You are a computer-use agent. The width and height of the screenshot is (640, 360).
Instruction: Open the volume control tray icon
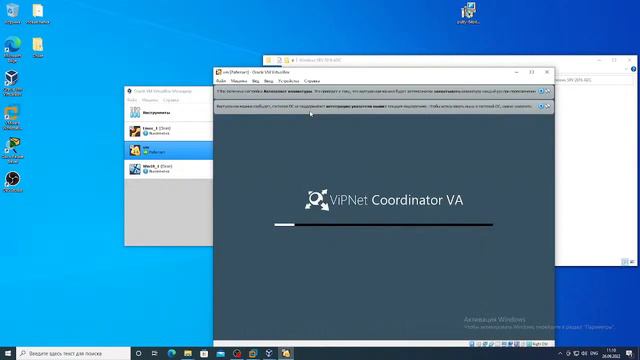pos(584,353)
